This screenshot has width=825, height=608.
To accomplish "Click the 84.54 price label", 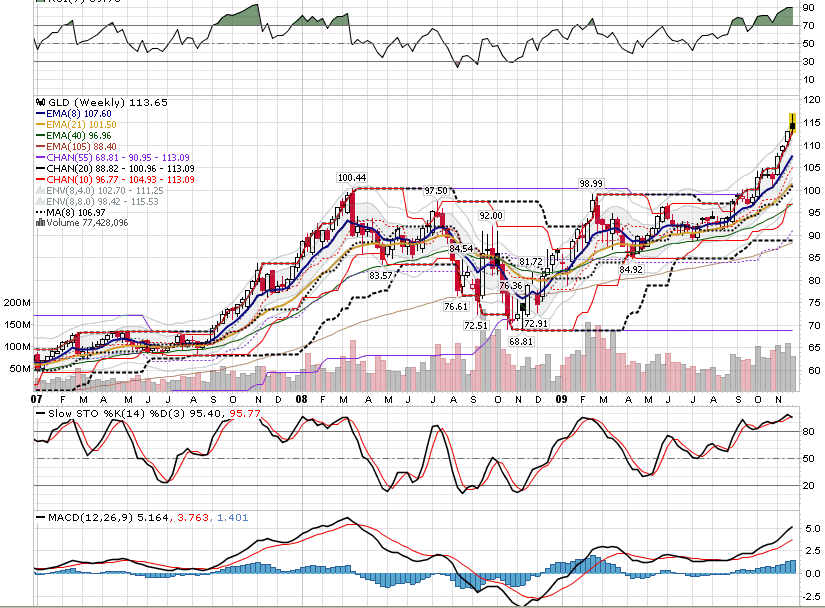I will coord(460,248).
